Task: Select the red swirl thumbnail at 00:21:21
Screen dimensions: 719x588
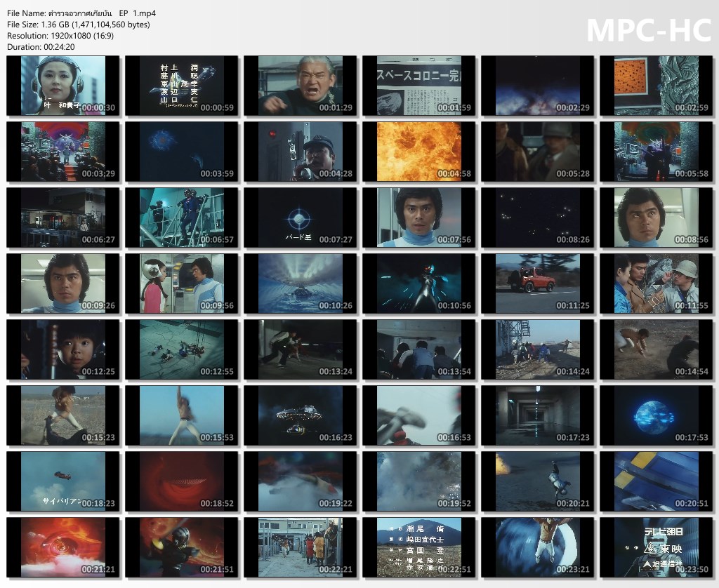Action: coord(62,548)
